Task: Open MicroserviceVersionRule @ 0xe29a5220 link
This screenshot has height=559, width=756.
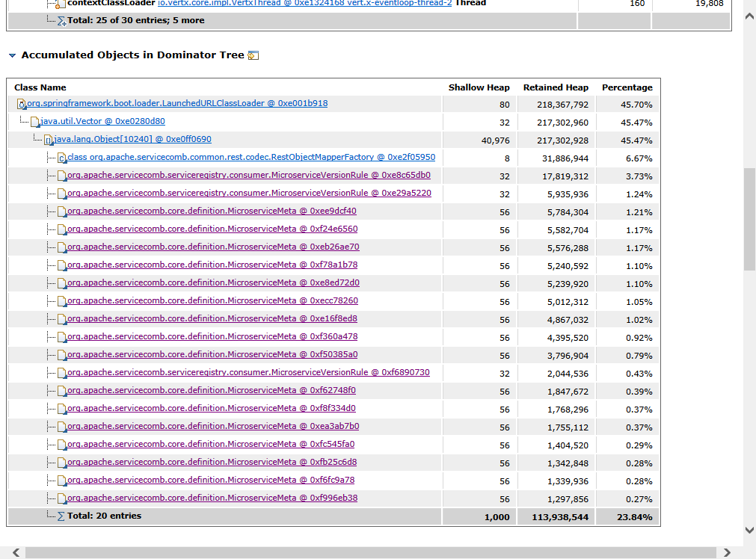Action: [249, 193]
